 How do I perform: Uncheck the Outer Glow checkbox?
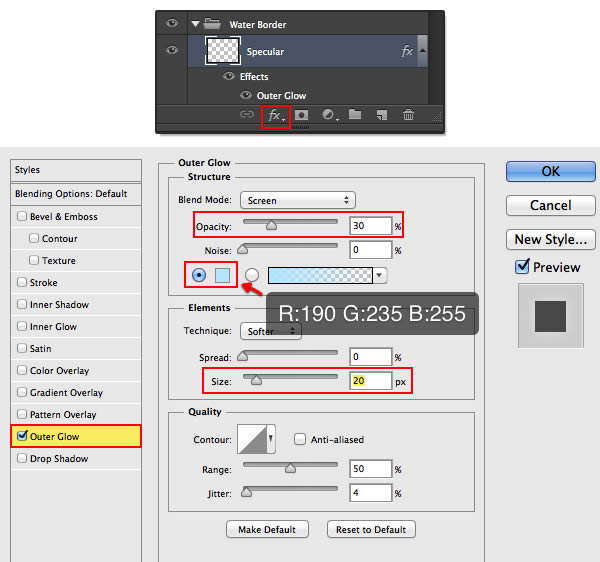coord(22,435)
